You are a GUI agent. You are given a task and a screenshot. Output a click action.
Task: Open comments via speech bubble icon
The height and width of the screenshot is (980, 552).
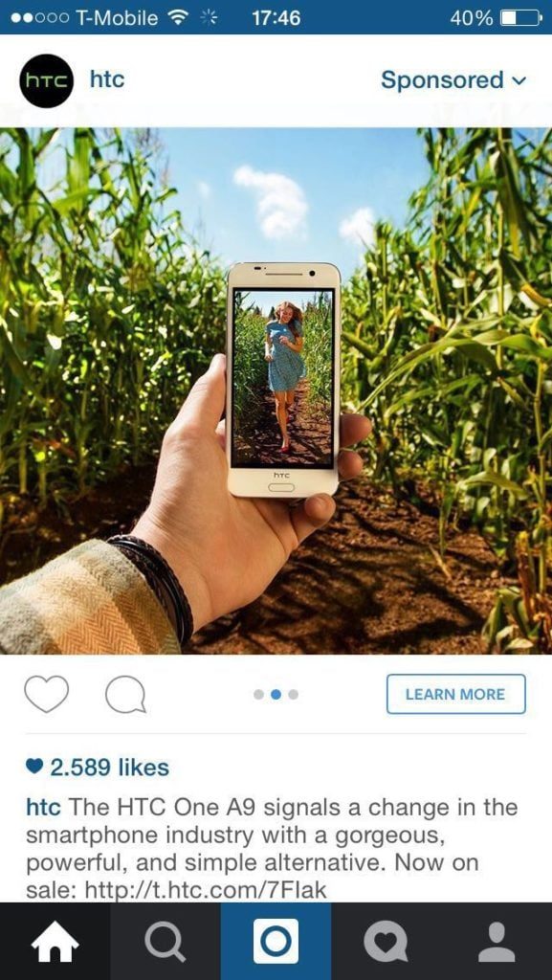pyautogui.click(x=125, y=695)
